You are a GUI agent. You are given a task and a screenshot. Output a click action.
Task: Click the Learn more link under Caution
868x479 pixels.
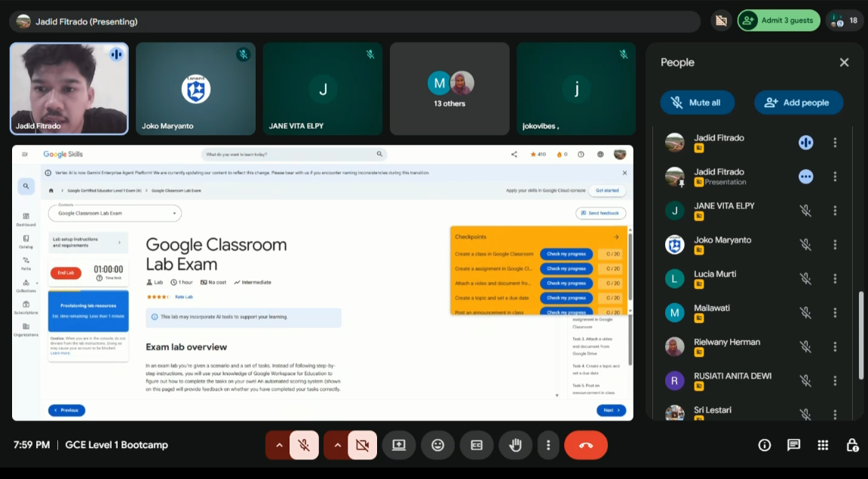[x=60, y=353]
